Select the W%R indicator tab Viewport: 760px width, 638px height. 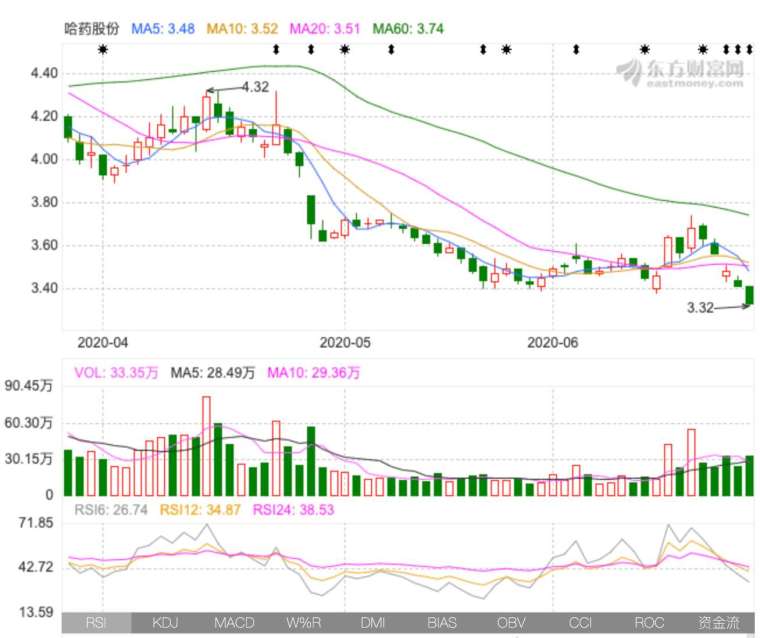pyautogui.click(x=304, y=622)
